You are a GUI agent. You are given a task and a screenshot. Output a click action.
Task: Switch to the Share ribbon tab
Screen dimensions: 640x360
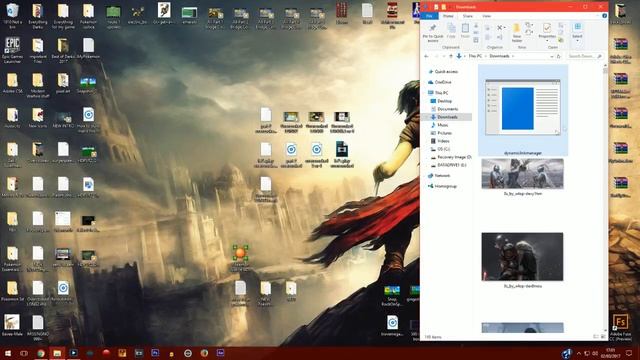coord(468,16)
